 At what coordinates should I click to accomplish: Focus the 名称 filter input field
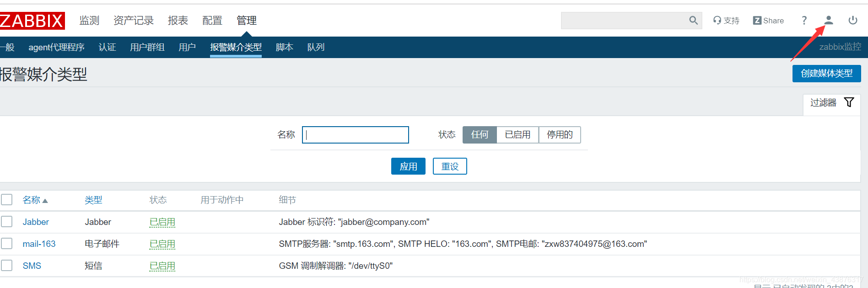pyautogui.click(x=356, y=135)
